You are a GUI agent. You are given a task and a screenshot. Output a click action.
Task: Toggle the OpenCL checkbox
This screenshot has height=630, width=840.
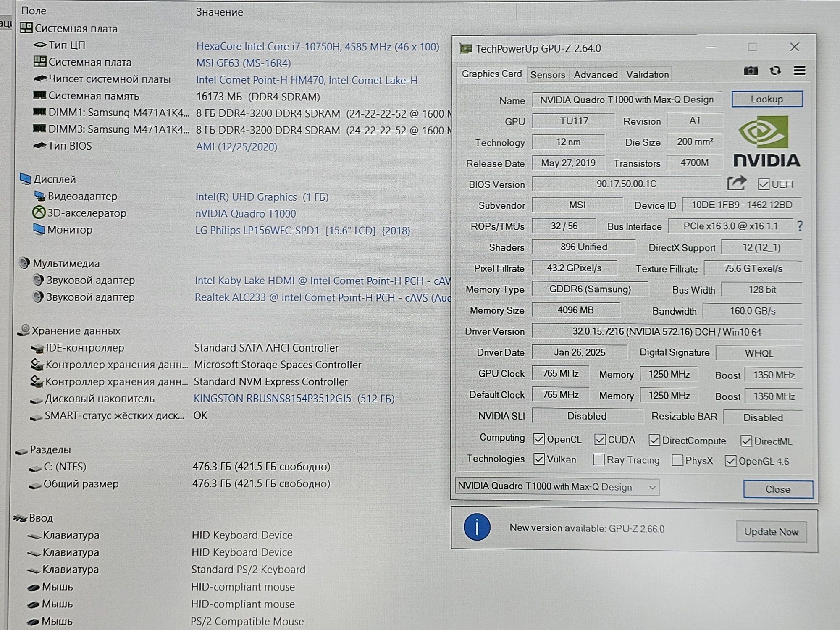pos(539,439)
